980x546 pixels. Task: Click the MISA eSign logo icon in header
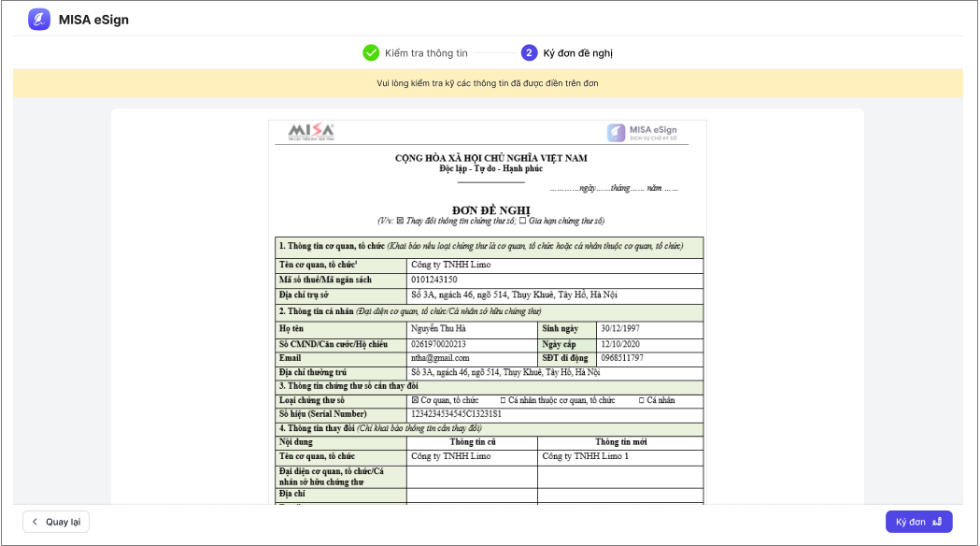coord(38,20)
